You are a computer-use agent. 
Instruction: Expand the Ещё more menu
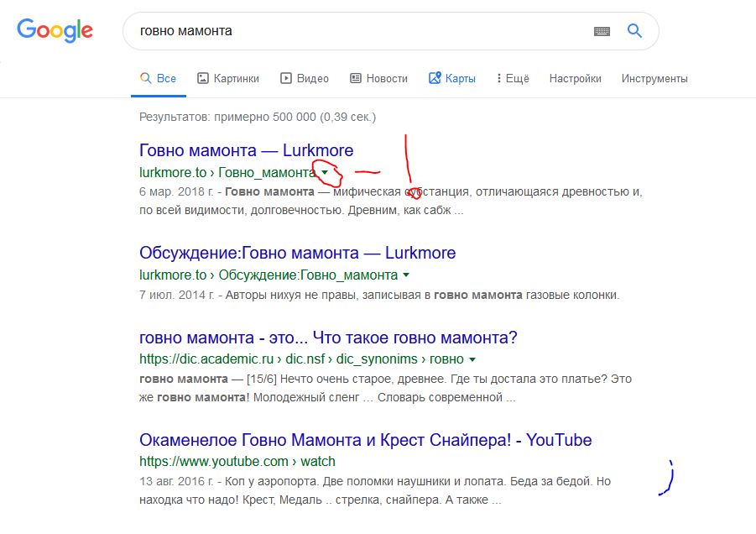pyautogui.click(x=513, y=78)
